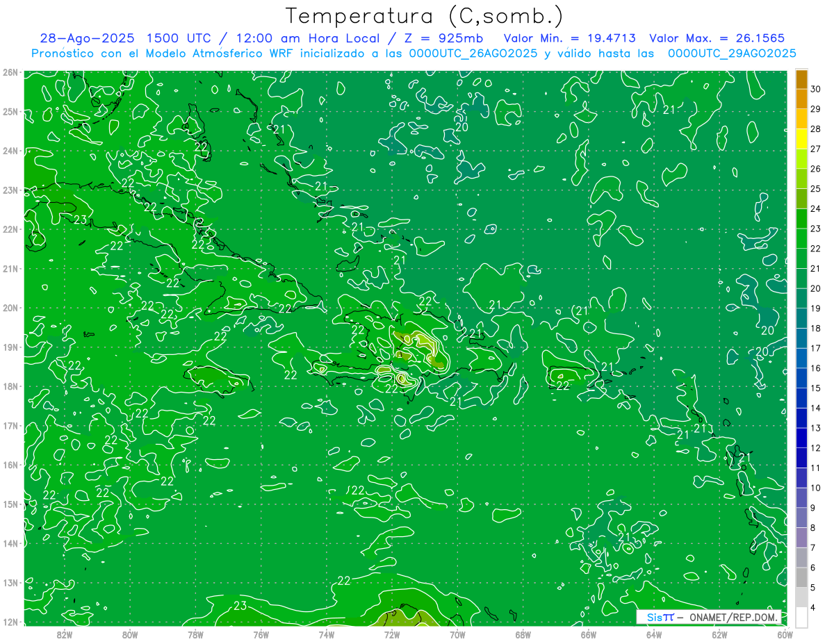
Task: Click the 24N latitude axis label
Action: point(10,151)
